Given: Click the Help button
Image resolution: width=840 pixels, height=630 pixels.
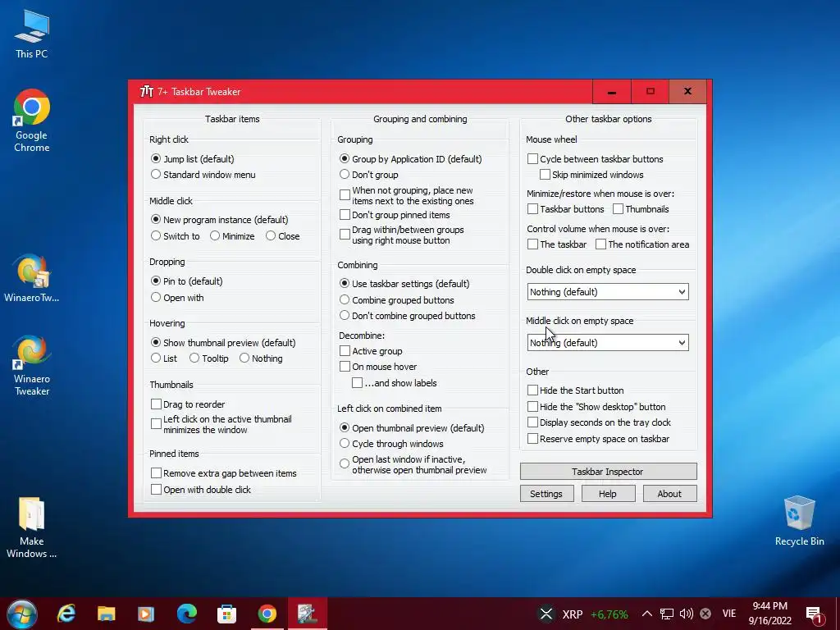Looking at the screenshot, I should tap(608, 494).
